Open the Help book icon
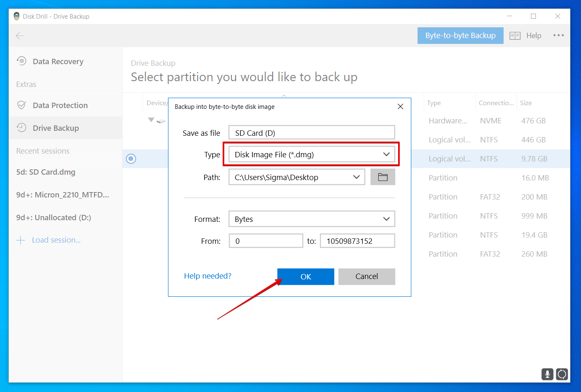 515,36
